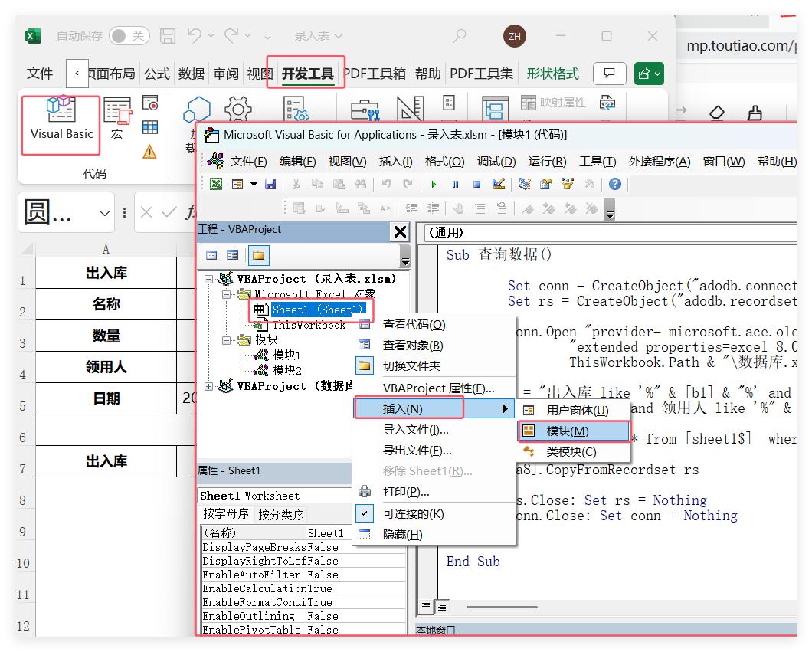Click the Find binoculars icon

(361, 184)
